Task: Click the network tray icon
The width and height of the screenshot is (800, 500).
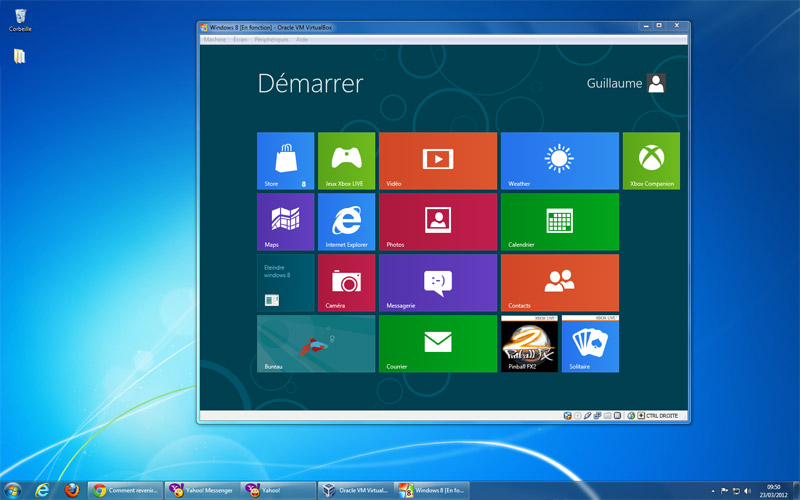Action: (x=736, y=491)
